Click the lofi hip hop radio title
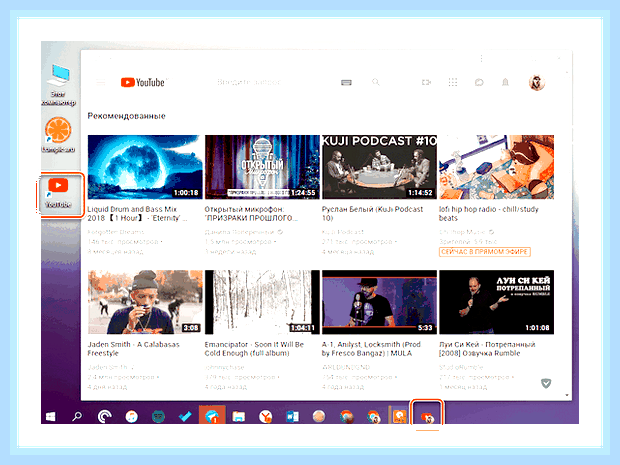 [489, 214]
